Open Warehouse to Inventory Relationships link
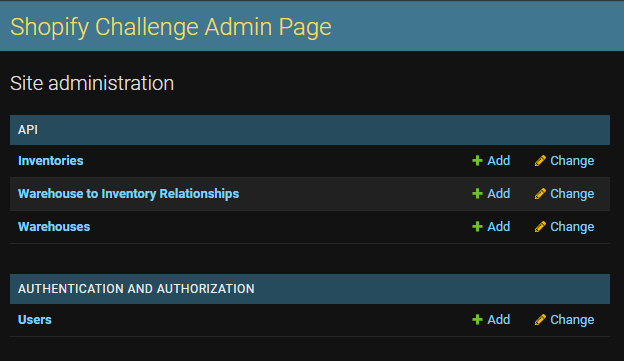This screenshot has height=361, width=624. 129,194
